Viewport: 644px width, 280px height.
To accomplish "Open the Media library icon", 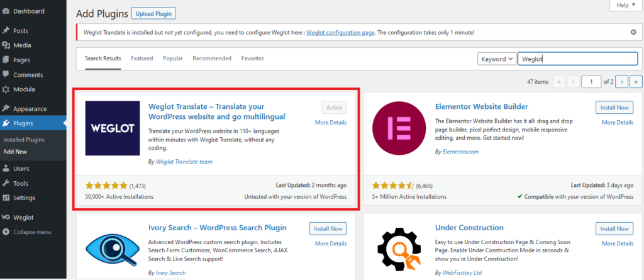I will 6,45.
